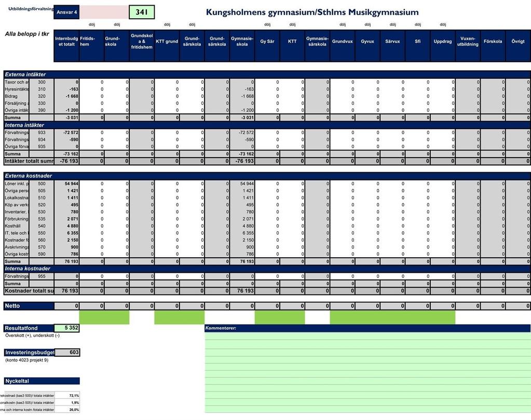Viewport: 531px width, 420px height.
Task: Click the dölj link above Gyvux column
Action: tap(367, 25)
